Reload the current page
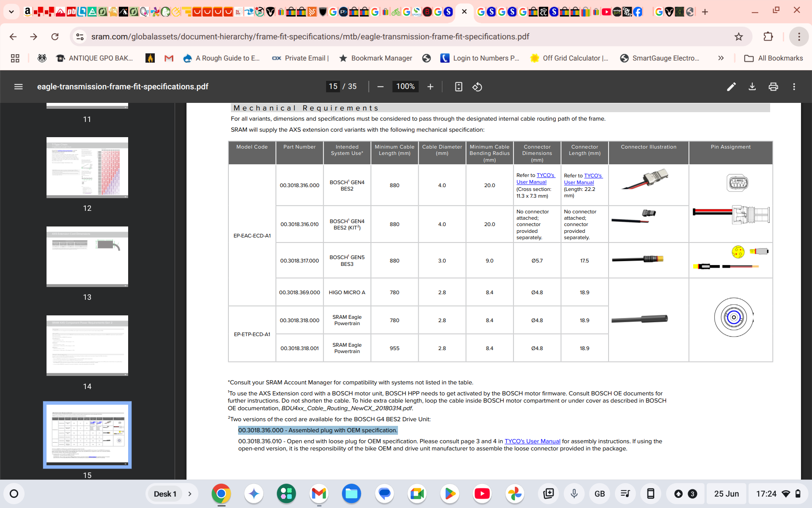This screenshot has height=508, width=812. pos(55,37)
